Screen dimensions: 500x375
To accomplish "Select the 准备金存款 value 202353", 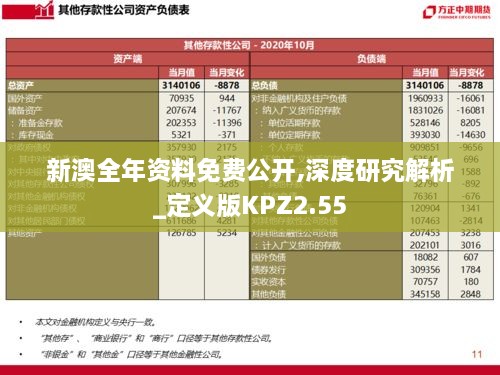I will coord(181,123).
